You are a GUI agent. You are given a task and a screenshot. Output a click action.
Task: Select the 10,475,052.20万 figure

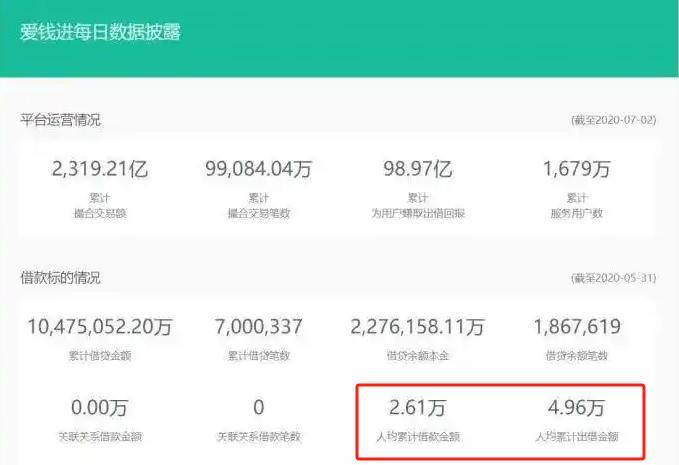[x=100, y=327]
